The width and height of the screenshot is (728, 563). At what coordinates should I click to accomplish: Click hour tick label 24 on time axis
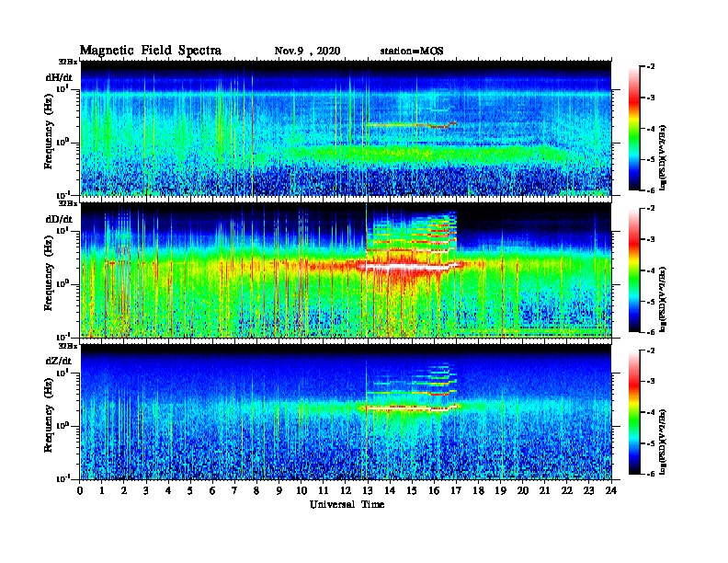[x=611, y=490]
